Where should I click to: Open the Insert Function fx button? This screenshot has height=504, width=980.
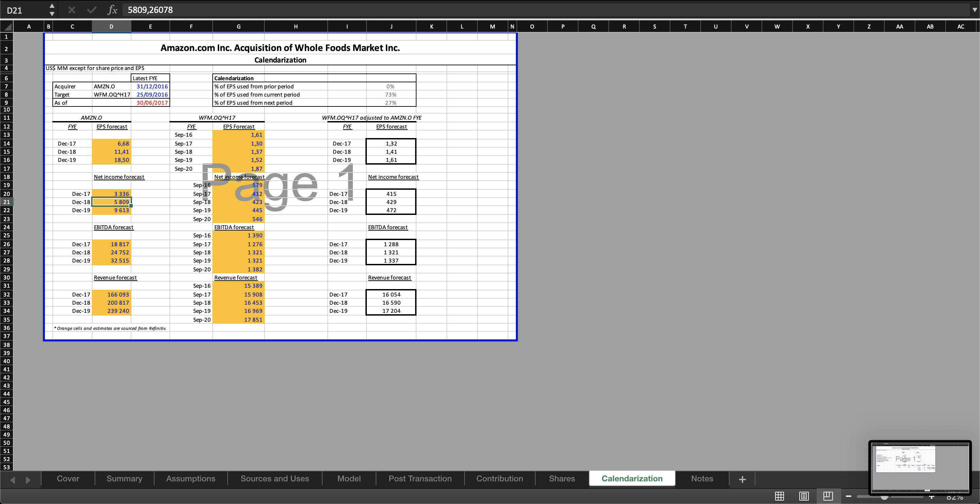(x=112, y=10)
